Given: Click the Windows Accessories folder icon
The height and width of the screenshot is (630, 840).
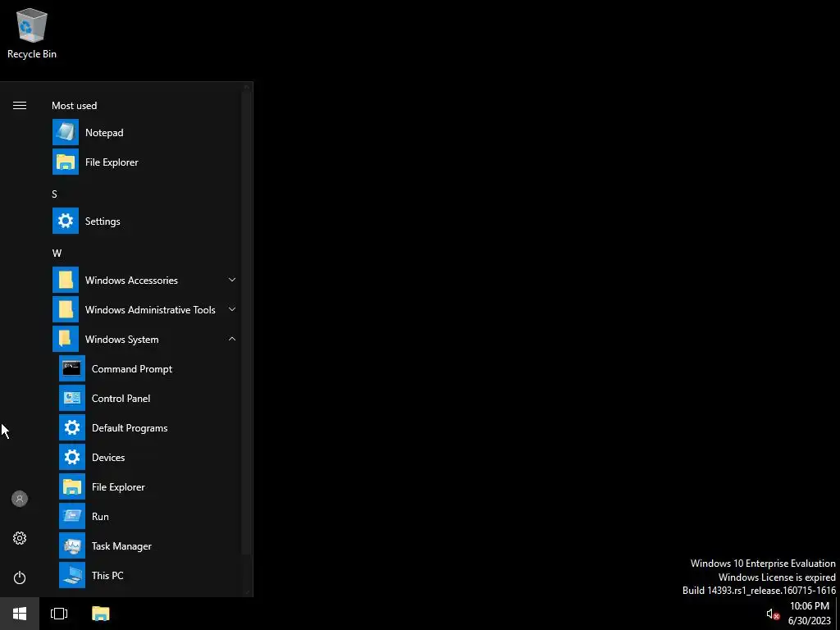Looking at the screenshot, I should click(66, 280).
